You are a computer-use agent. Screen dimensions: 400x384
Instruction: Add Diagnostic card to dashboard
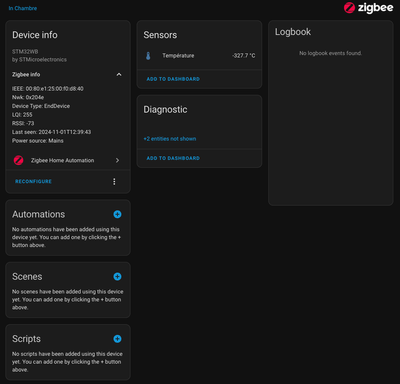[x=173, y=158]
